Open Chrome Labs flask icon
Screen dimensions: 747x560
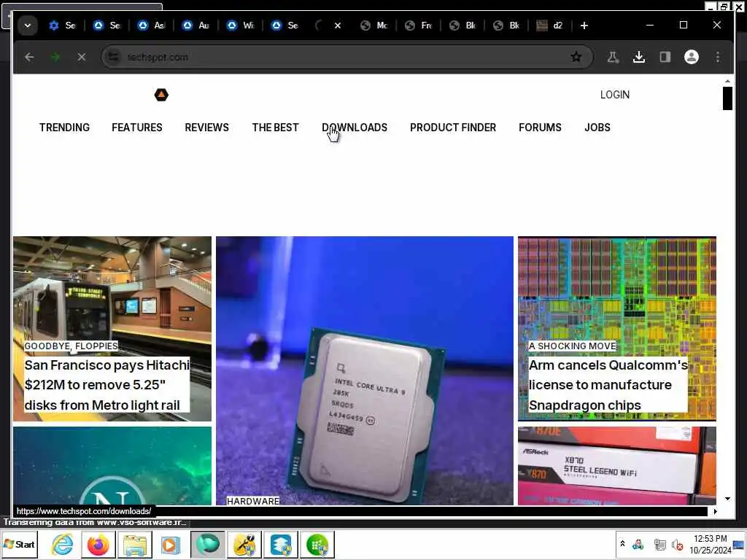coord(613,57)
